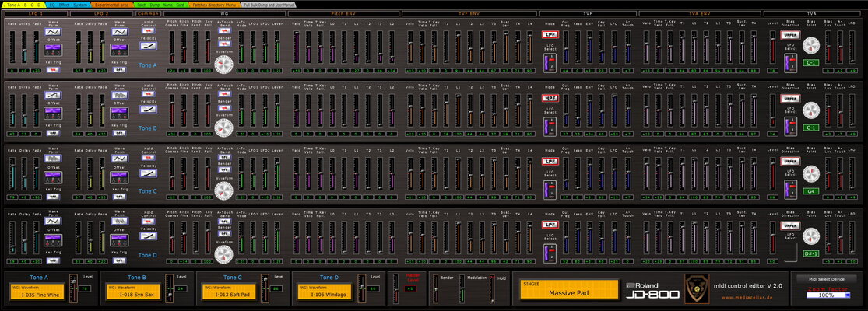Open waveform display I-013 Soft Pad
The image size is (868, 311).
click(x=229, y=292)
